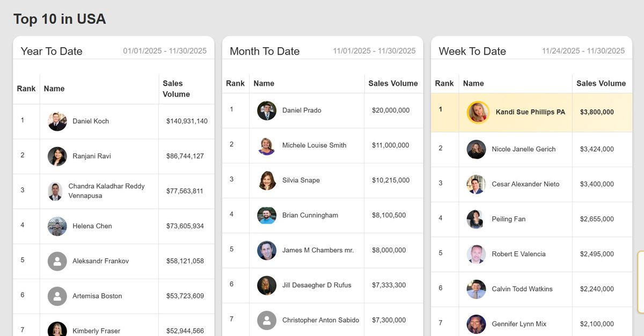Select Silvia Snape's avatar image
Screen dimensions: 644x336
[x=267, y=181]
